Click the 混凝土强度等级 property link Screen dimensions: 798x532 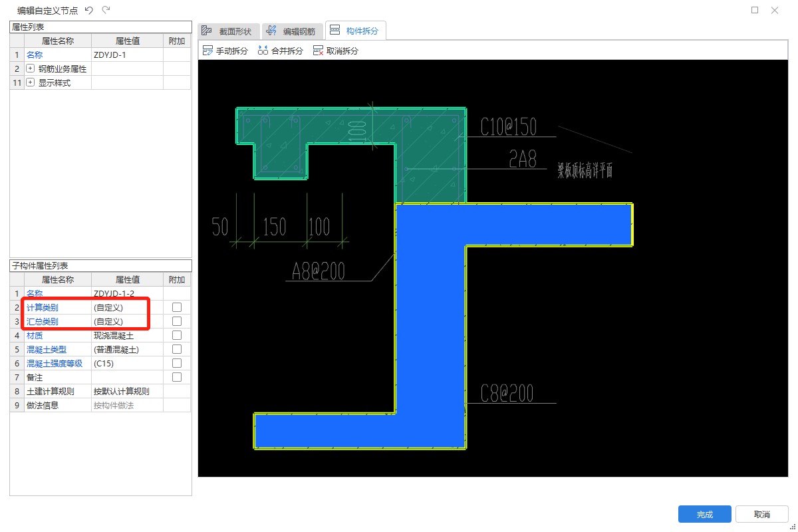54,363
